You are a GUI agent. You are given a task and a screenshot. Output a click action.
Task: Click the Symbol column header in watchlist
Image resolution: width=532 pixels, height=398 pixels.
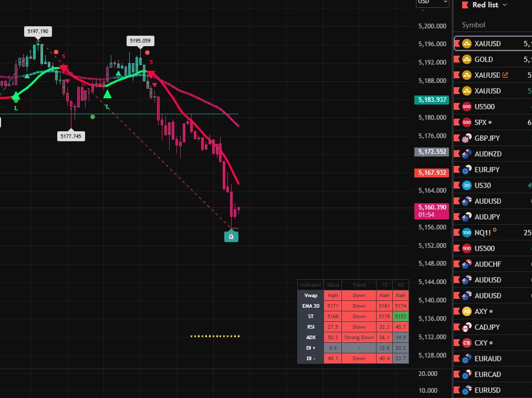coord(473,25)
